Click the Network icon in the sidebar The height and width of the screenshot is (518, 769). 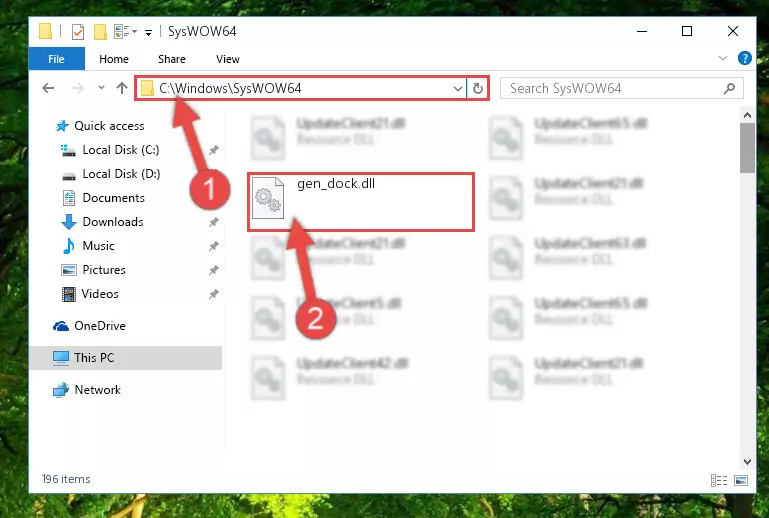pos(61,390)
